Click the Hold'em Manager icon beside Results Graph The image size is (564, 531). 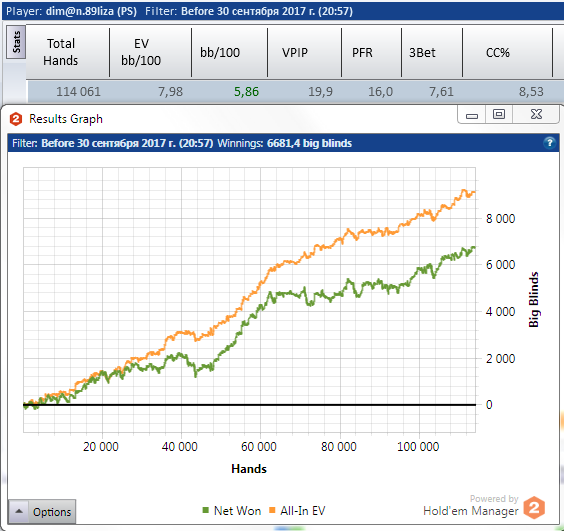(x=16, y=119)
